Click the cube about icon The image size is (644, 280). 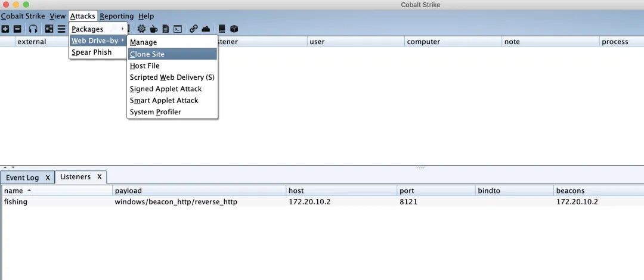coord(234,29)
